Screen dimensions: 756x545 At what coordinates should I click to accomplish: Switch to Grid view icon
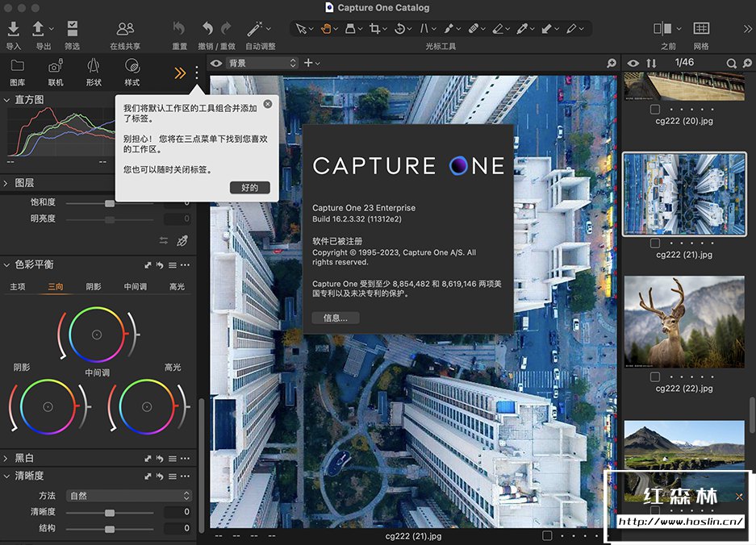coord(701,29)
